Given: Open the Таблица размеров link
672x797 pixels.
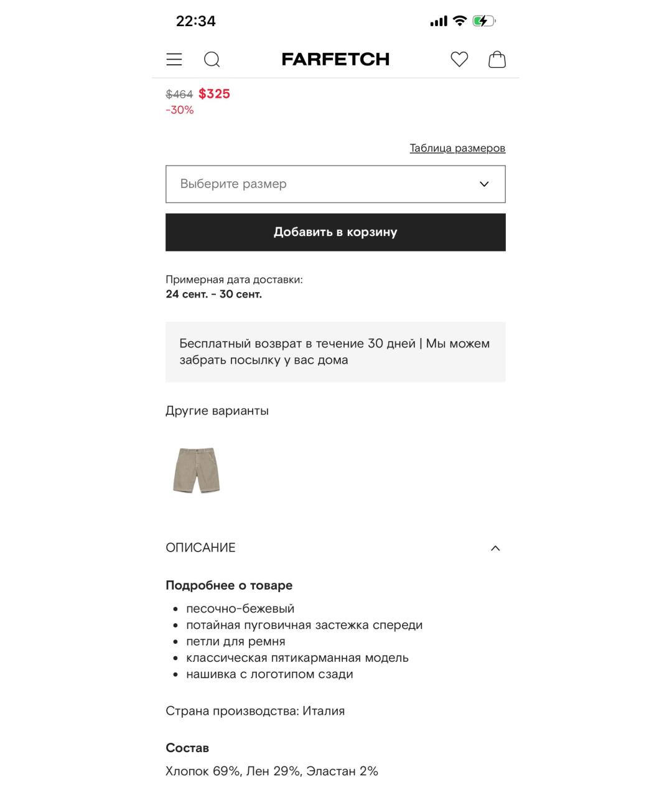Looking at the screenshot, I should point(457,148).
